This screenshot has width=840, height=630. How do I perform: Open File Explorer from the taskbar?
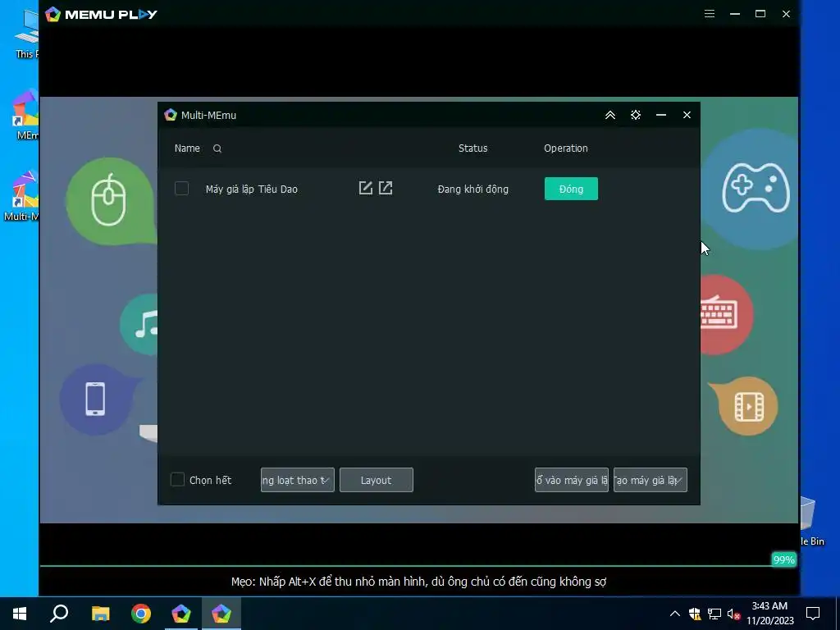101,614
